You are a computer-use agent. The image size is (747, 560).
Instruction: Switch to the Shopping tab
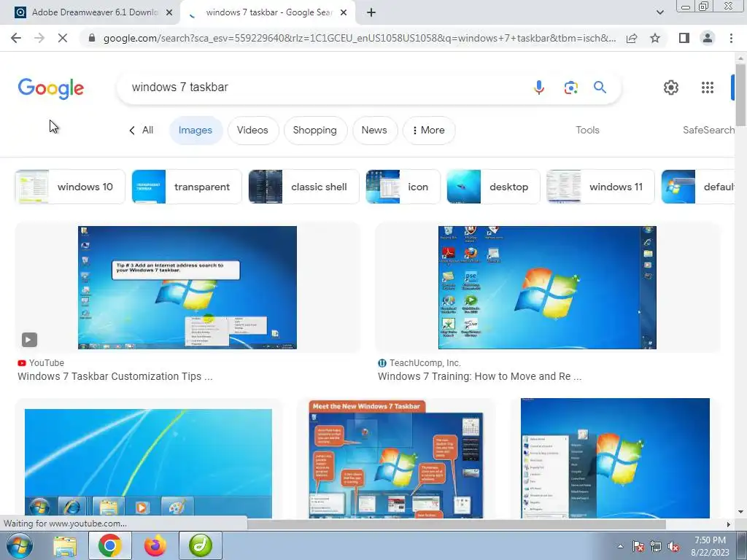tap(315, 130)
